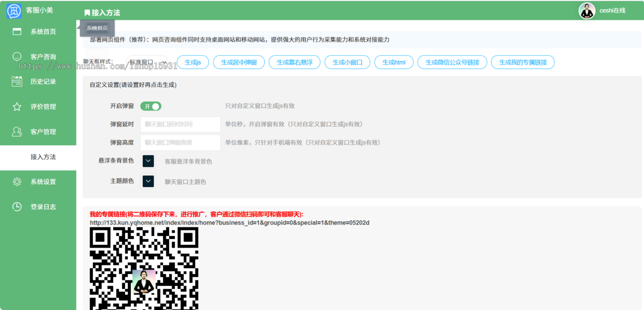Click the QR code image
This screenshot has width=644, height=310.
coord(144,269)
